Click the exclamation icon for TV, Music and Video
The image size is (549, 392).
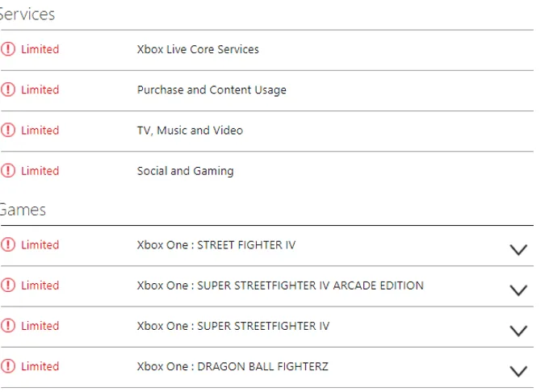[8, 131]
